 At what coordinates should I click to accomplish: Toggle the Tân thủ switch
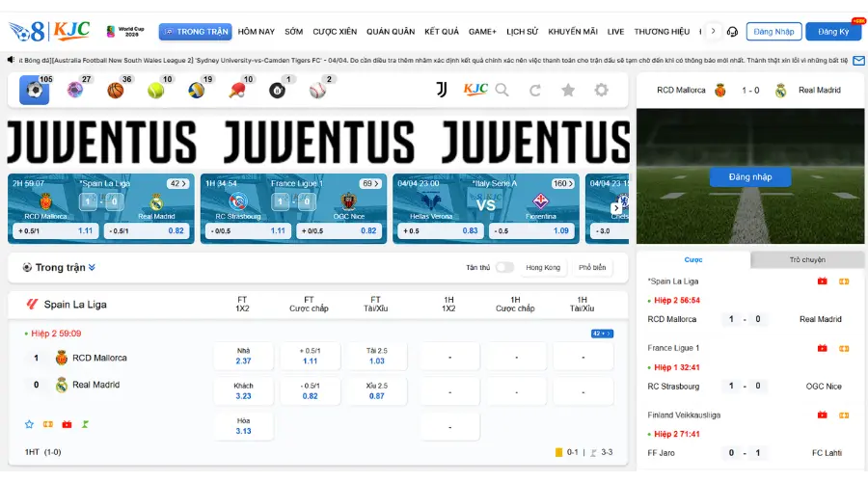click(x=504, y=267)
